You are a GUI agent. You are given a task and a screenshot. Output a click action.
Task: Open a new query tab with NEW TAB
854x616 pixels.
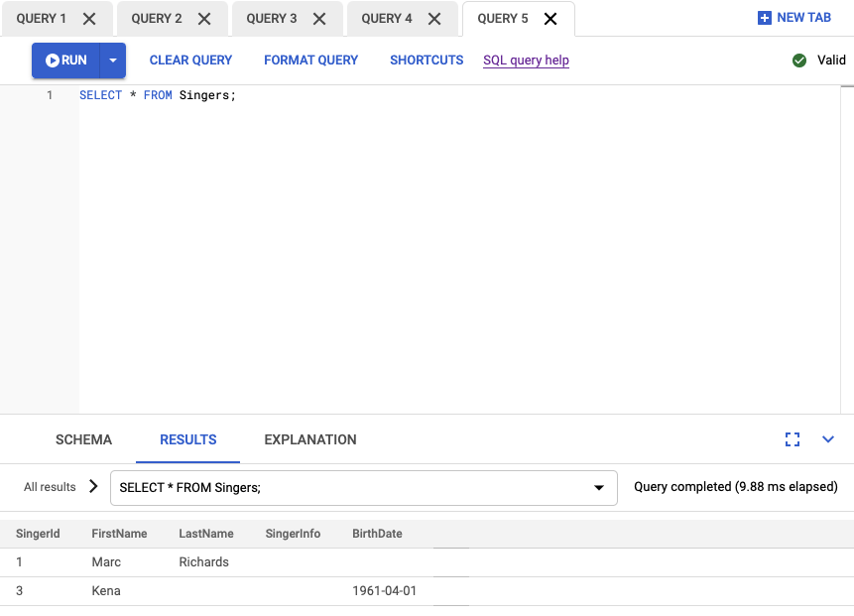coord(793,17)
